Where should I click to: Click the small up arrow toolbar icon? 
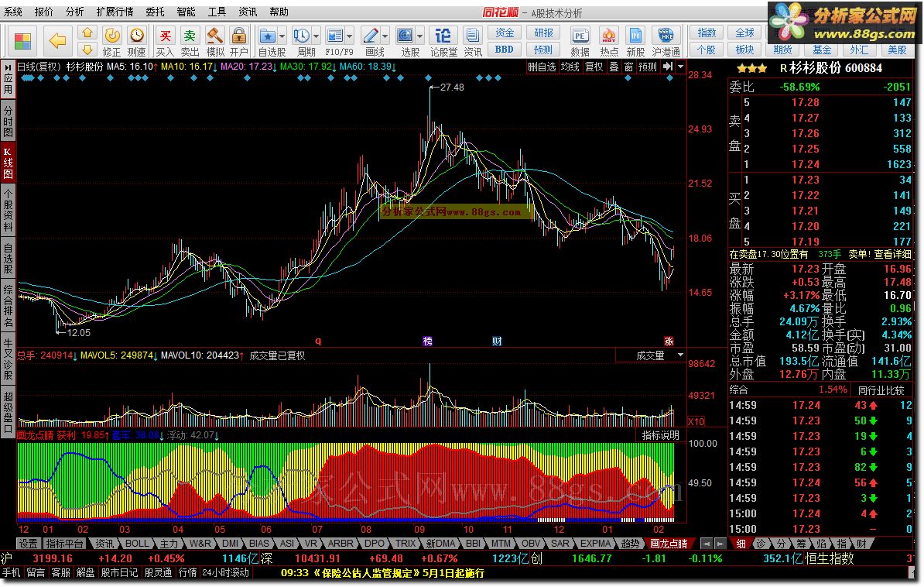pyautogui.click(x=87, y=33)
